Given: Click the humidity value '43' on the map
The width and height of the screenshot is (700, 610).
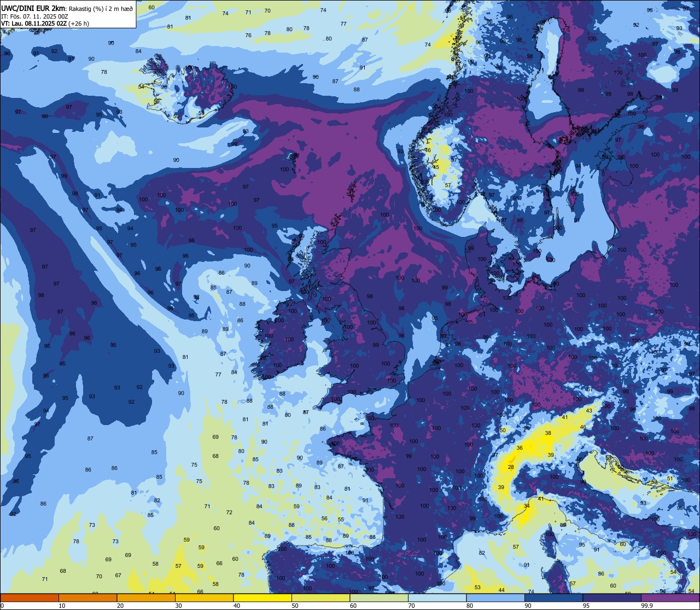Looking at the screenshot, I should click(x=589, y=410).
